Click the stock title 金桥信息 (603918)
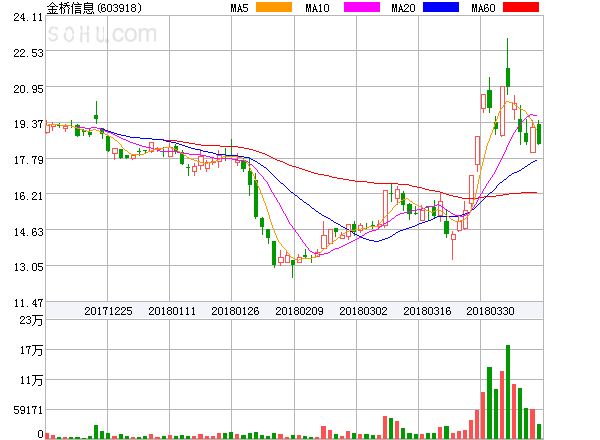The height and width of the screenshot is (440, 600). pyautogui.click(x=94, y=8)
